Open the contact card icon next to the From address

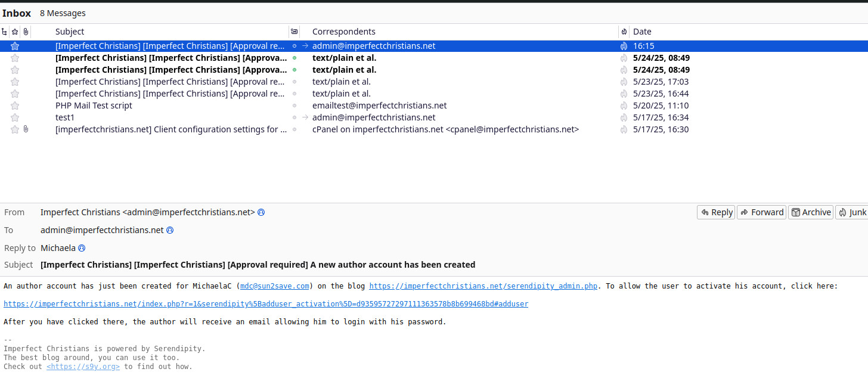click(x=261, y=212)
